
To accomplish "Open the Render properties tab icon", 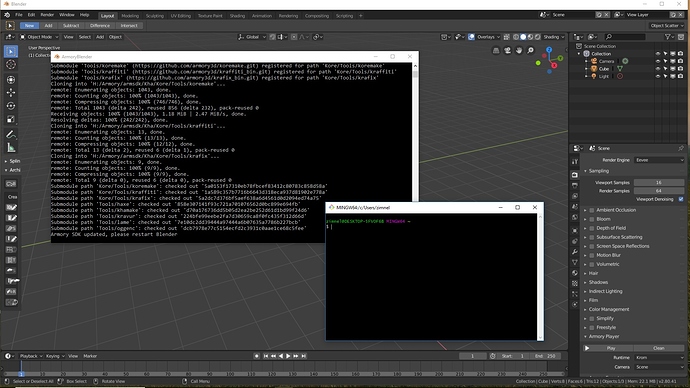I will coord(575,175).
